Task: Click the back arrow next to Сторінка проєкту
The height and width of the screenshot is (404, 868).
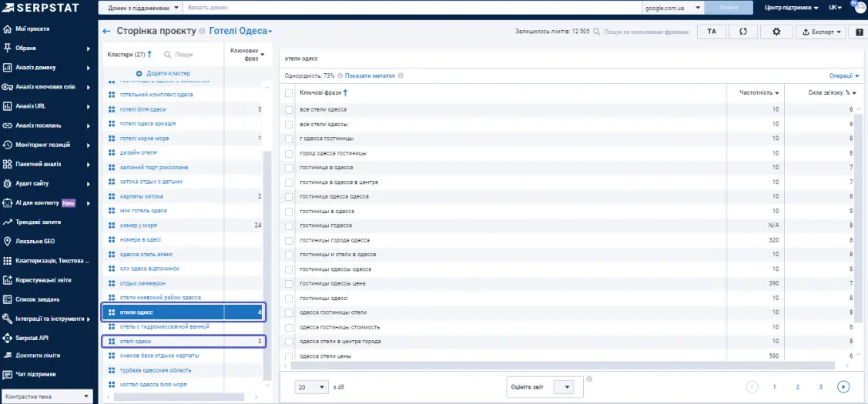Action: pyautogui.click(x=107, y=31)
